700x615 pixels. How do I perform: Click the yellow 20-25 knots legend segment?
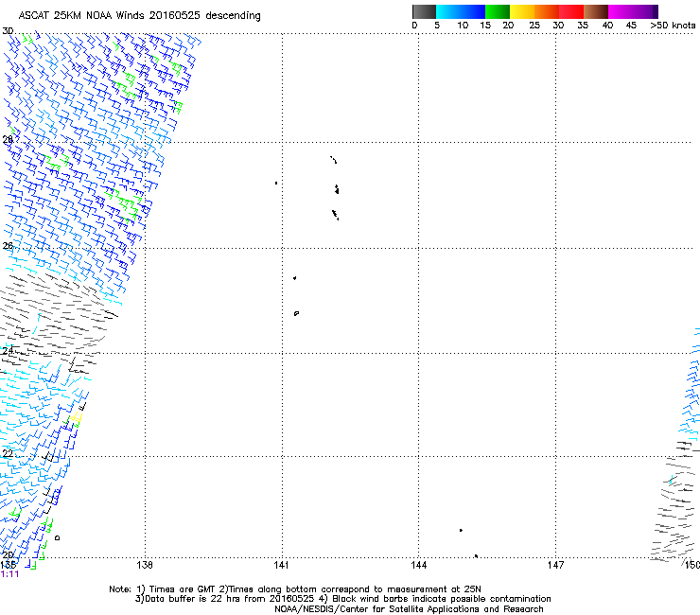tap(522, 11)
